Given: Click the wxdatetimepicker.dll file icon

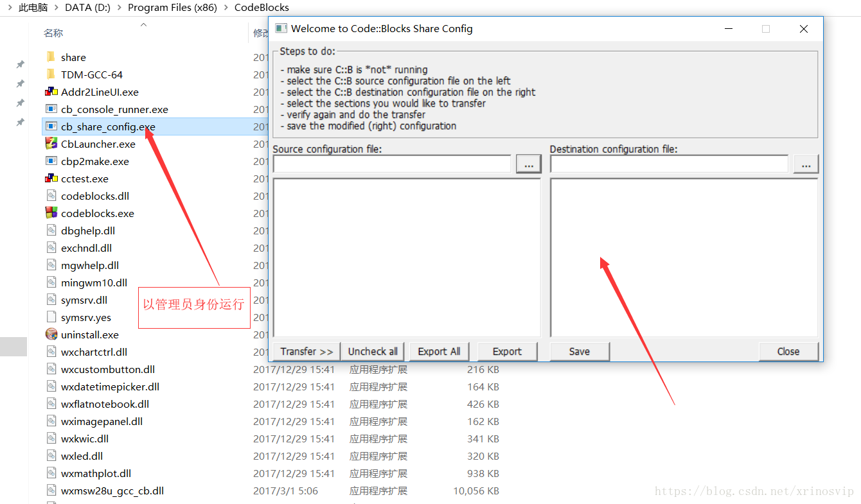Looking at the screenshot, I should pos(51,387).
